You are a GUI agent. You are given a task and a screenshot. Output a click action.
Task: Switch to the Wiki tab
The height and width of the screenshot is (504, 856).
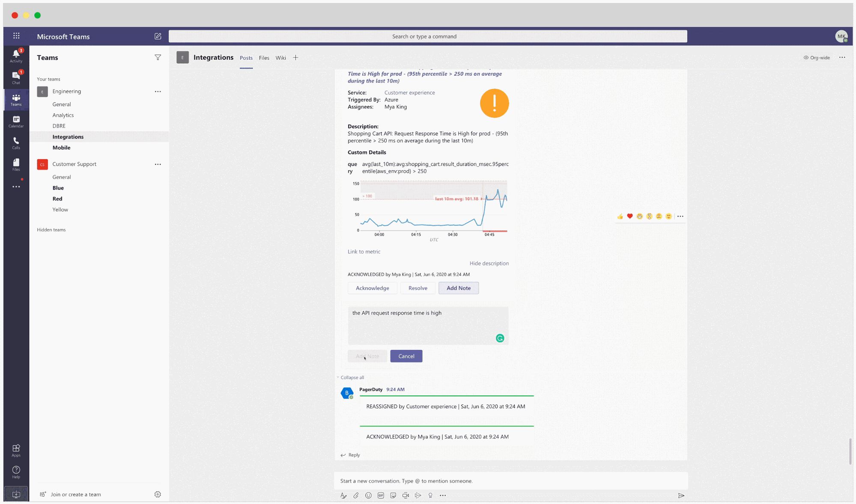(x=280, y=58)
